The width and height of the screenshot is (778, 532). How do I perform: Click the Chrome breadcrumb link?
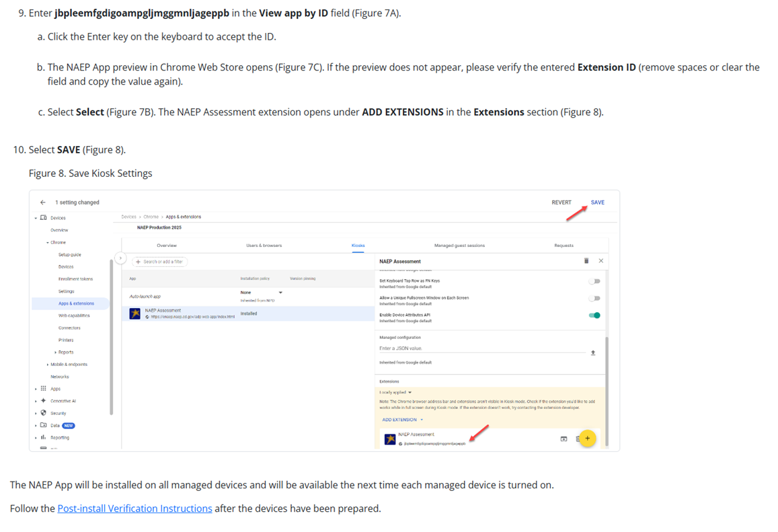(151, 217)
